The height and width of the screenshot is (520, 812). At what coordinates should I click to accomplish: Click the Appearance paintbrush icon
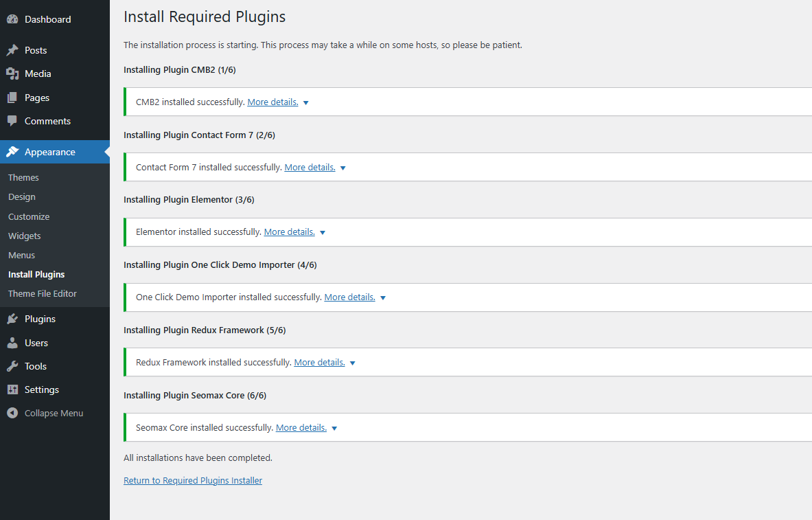pos(12,152)
